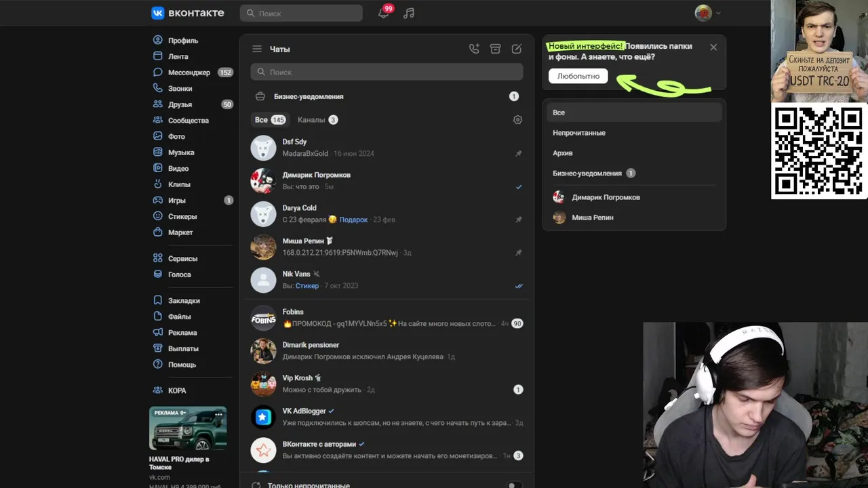Open chat folder settings gear

coord(518,120)
